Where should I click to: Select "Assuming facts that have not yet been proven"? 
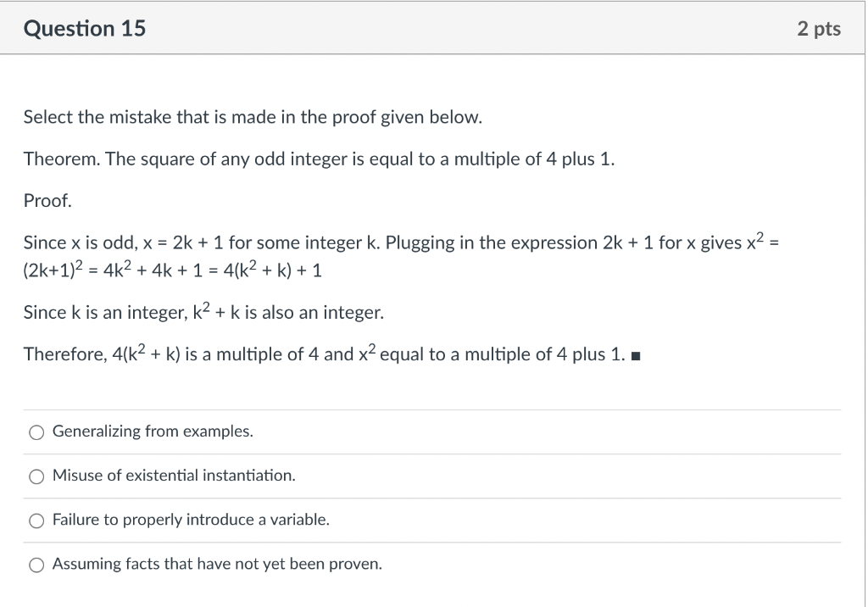coord(36,564)
